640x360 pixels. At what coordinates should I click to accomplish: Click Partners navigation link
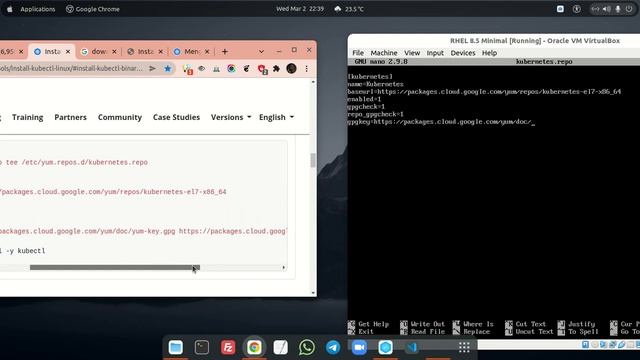[x=70, y=117]
